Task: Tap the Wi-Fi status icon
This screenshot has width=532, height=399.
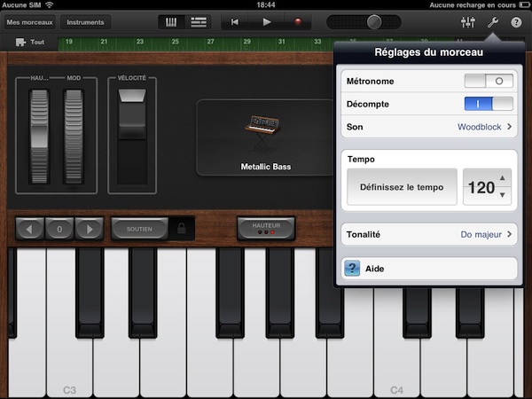Action: pos(50,4)
